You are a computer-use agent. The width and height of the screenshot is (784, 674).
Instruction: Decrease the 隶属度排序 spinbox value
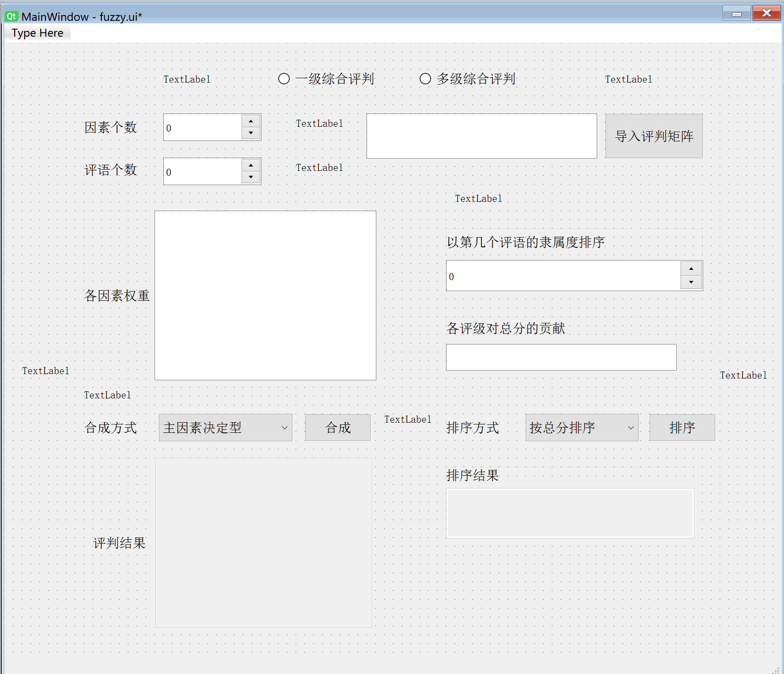point(691,282)
